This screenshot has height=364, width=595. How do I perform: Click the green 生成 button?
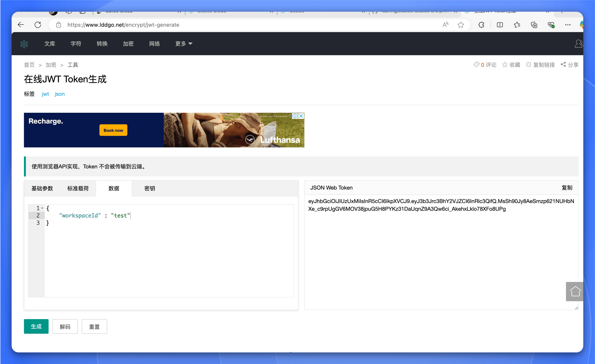coord(36,326)
